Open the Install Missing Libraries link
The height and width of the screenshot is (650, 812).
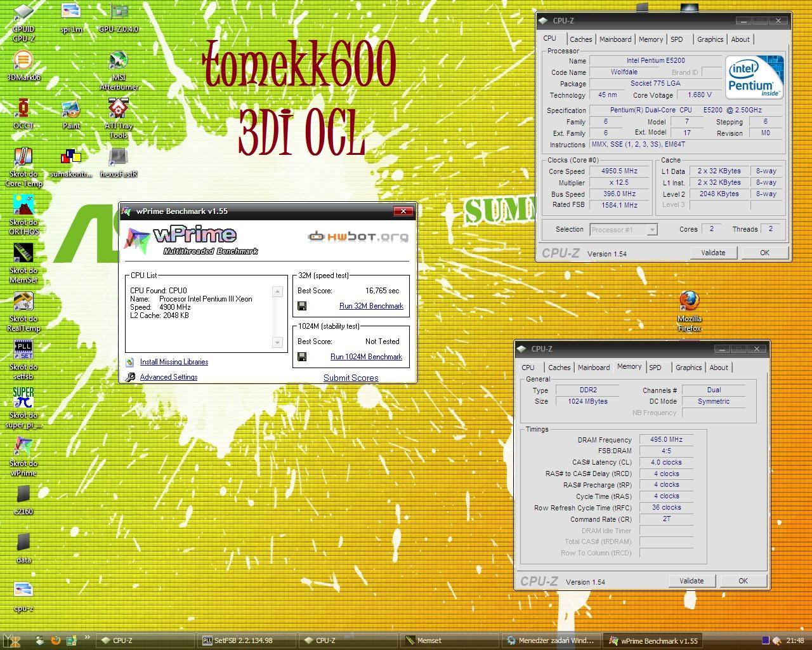tap(174, 362)
